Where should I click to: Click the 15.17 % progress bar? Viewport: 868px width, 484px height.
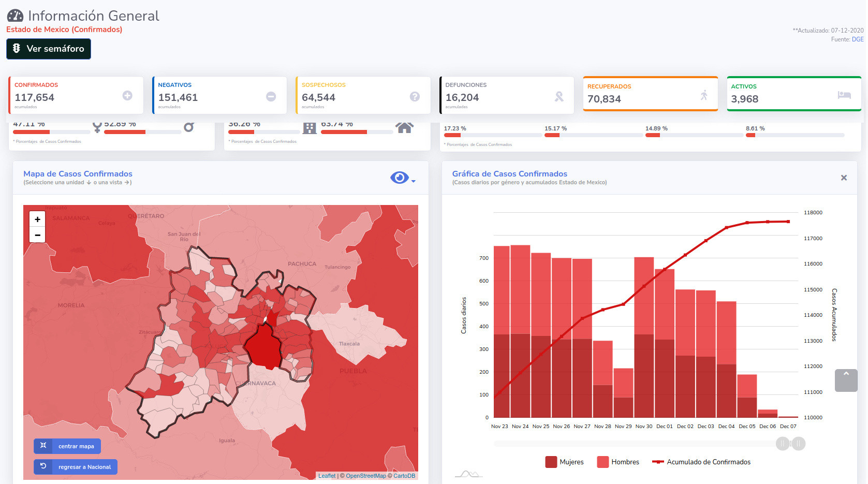(594, 135)
